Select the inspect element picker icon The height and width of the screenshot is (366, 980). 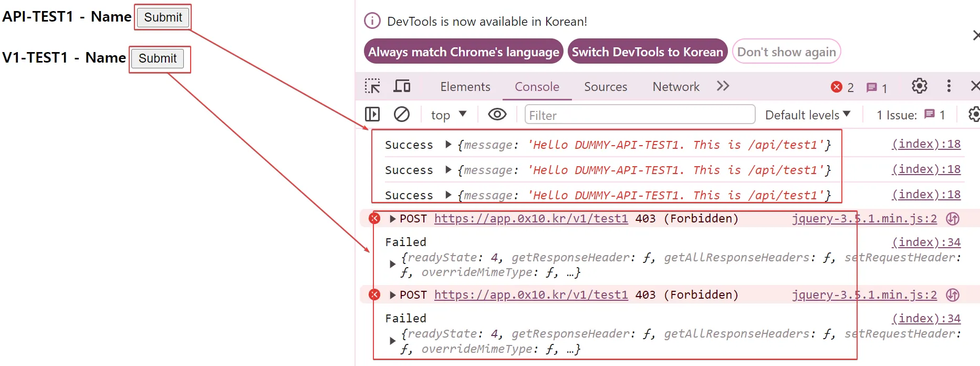click(372, 86)
